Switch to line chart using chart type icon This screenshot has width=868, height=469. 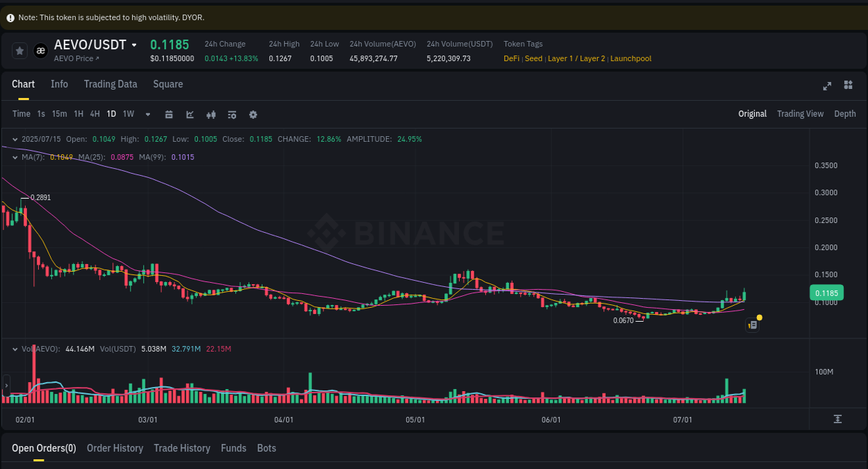(x=190, y=113)
